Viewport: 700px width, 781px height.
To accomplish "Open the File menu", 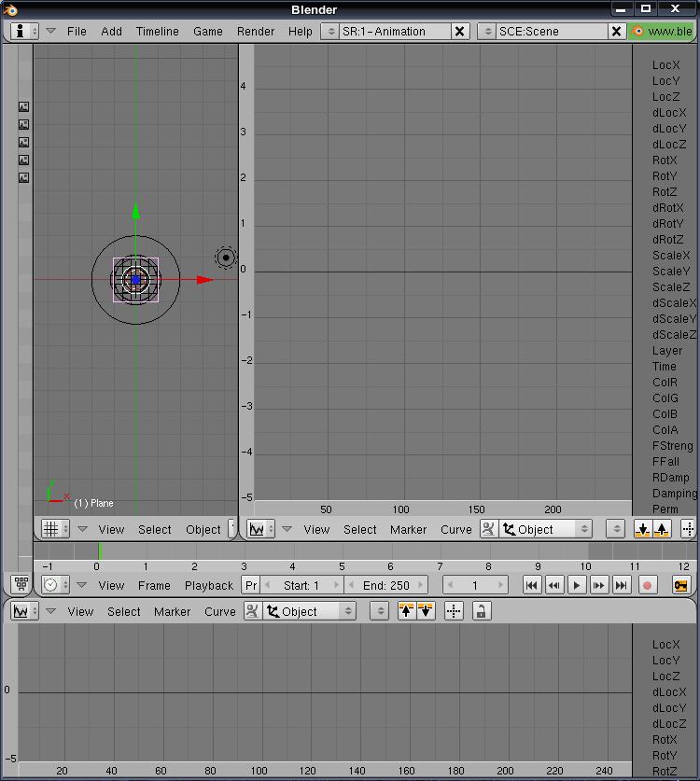I will [77, 32].
